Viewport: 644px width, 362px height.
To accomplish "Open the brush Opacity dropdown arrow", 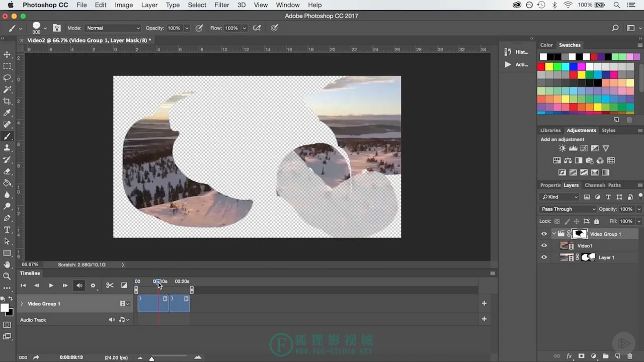I will tap(187, 28).
